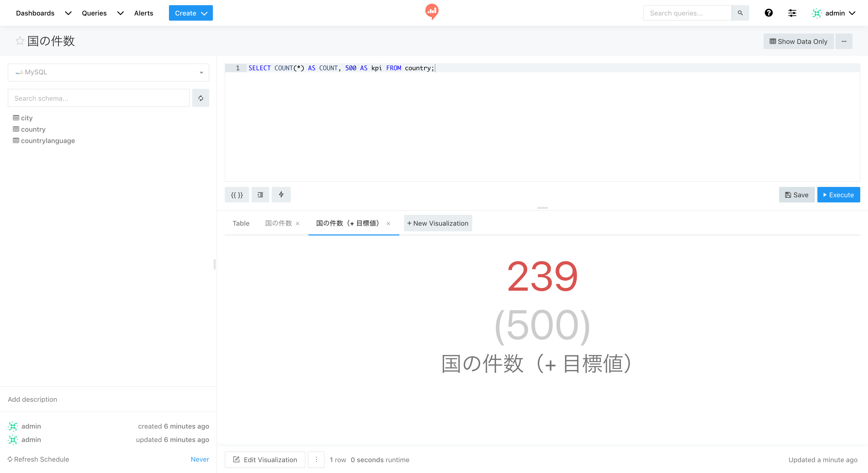Click the Redash logo

pos(432,12)
